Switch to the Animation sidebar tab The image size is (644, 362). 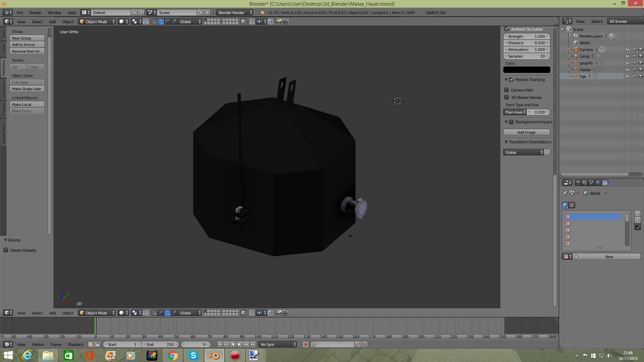[x=4, y=89]
